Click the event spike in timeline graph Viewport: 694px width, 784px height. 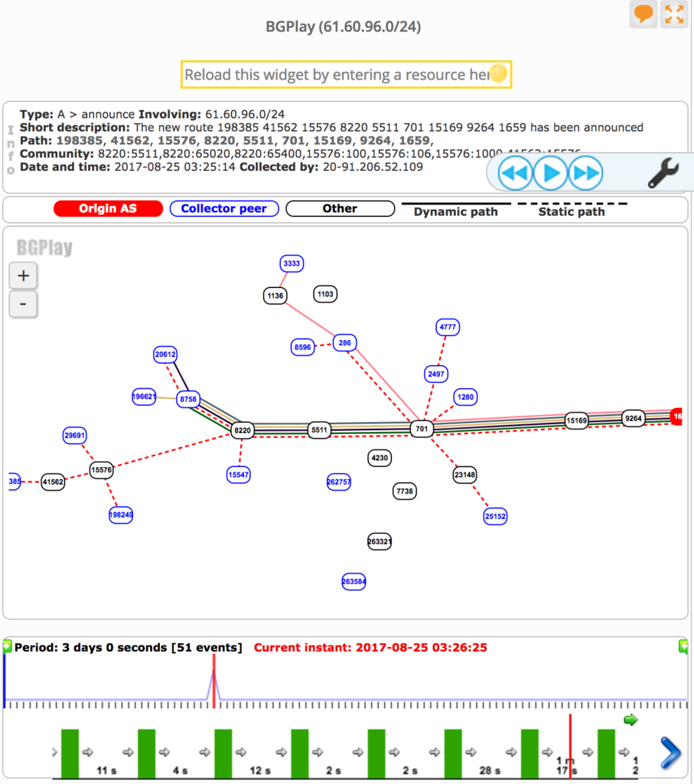pos(213,686)
